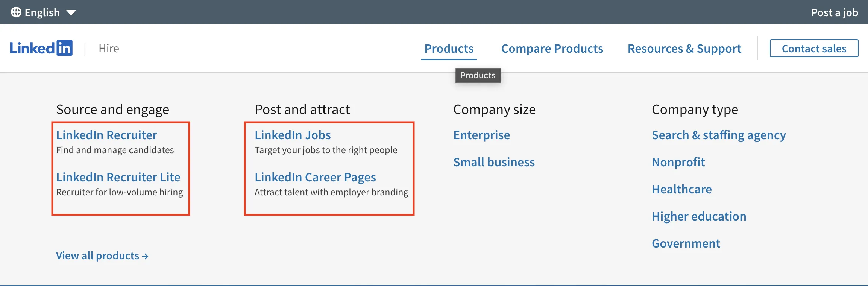Click the globe language icon

click(15, 12)
